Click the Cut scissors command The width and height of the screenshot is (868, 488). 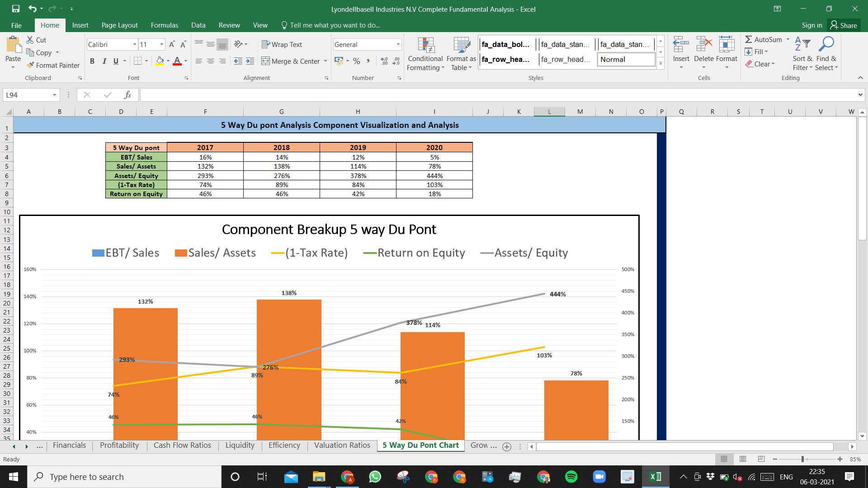pyautogui.click(x=36, y=40)
